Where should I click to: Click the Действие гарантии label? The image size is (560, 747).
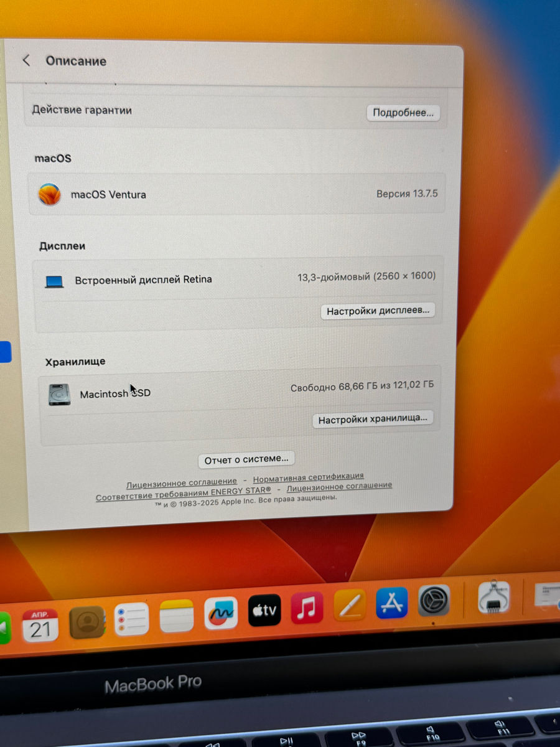(82, 110)
